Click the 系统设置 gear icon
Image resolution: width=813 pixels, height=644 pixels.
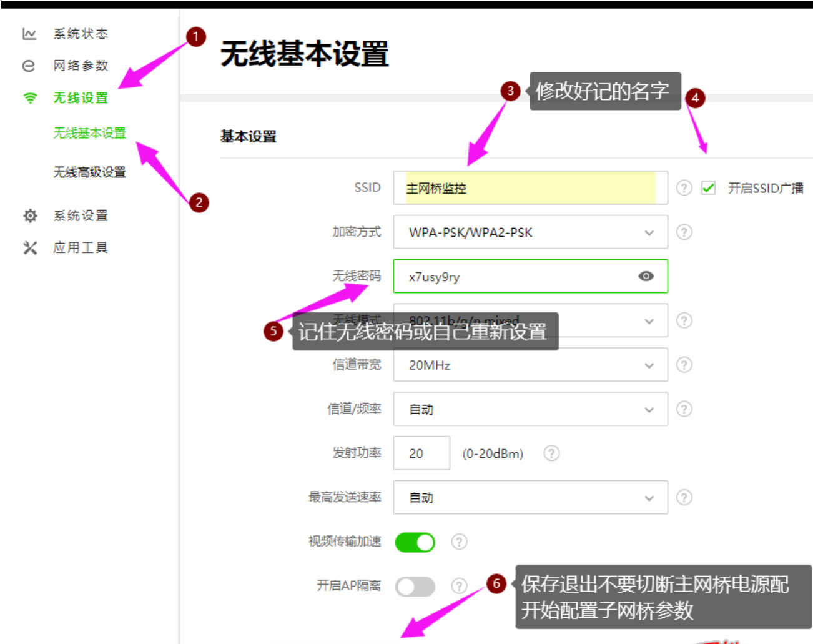30,215
